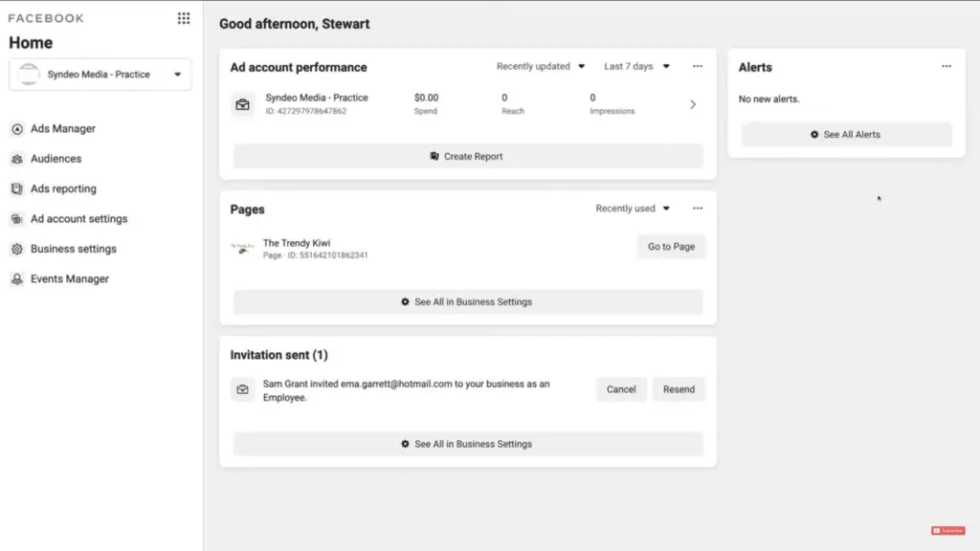
Task: Open Alerts panel three-dot options
Action: 947,66
